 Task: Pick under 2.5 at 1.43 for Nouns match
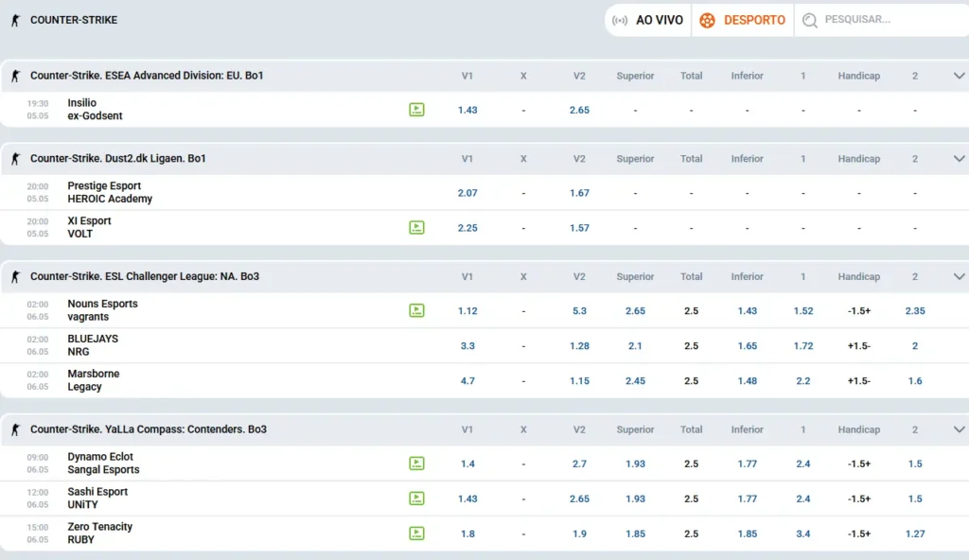click(748, 311)
